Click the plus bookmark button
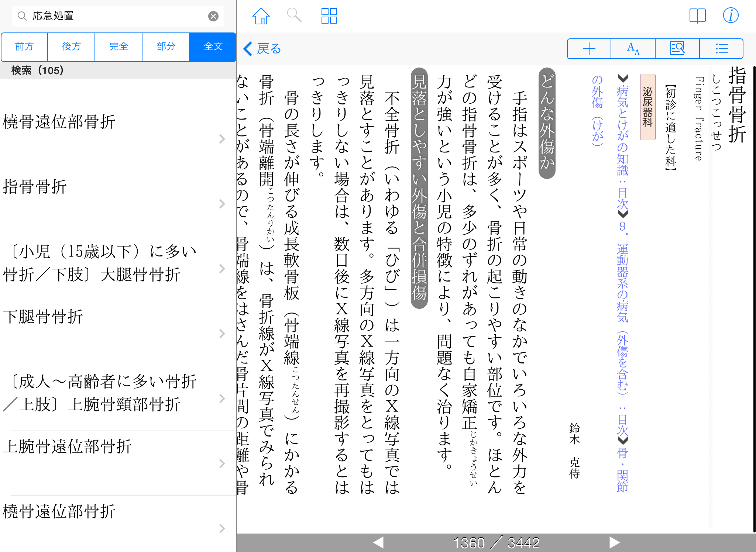This screenshot has width=756, height=552. pyautogui.click(x=589, y=49)
